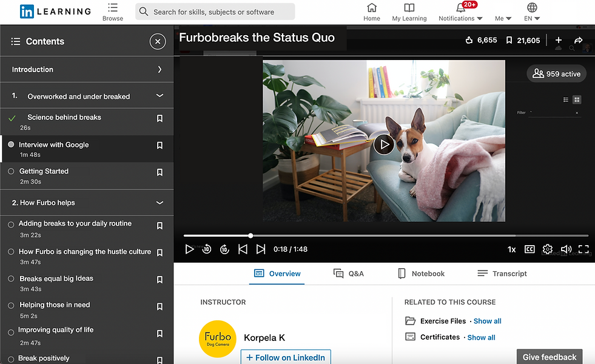
Task: Switch to Overview tab
Action: point(277,274)
